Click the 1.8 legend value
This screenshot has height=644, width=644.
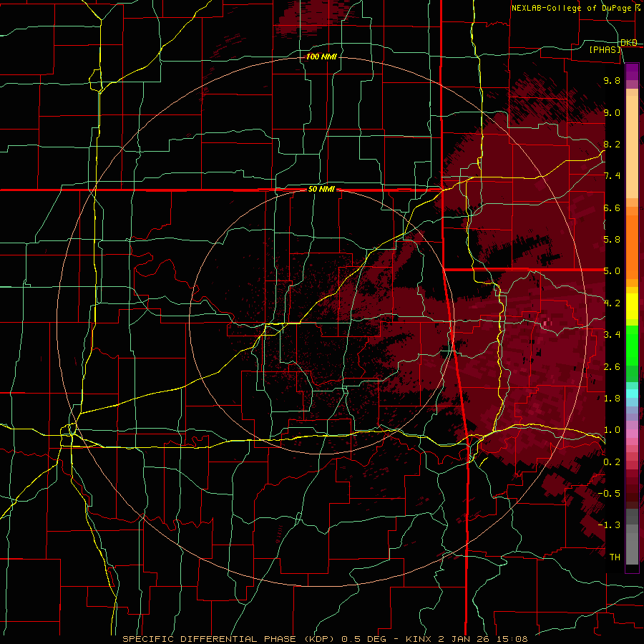[x=612, y=399]
